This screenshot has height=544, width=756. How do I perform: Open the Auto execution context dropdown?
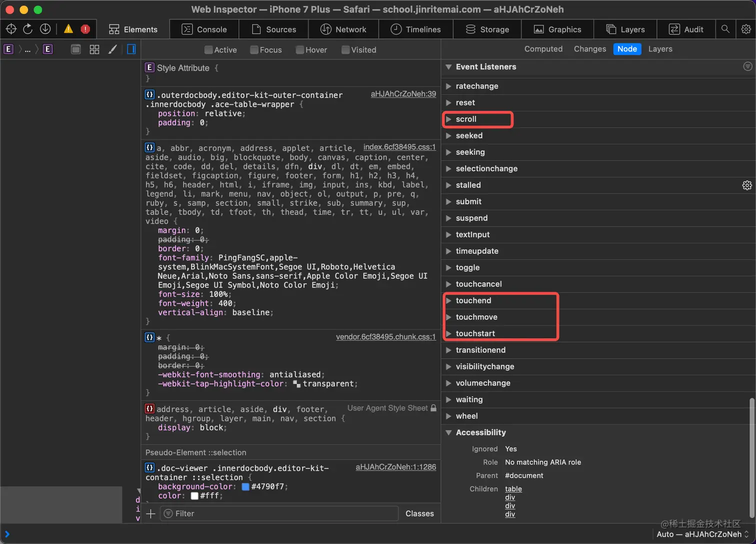pos(703,534)
